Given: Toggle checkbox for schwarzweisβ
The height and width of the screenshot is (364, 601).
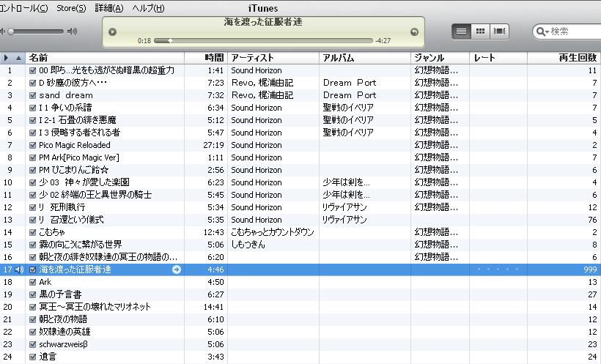Looking at the screenshot, I should coord(32,344).
